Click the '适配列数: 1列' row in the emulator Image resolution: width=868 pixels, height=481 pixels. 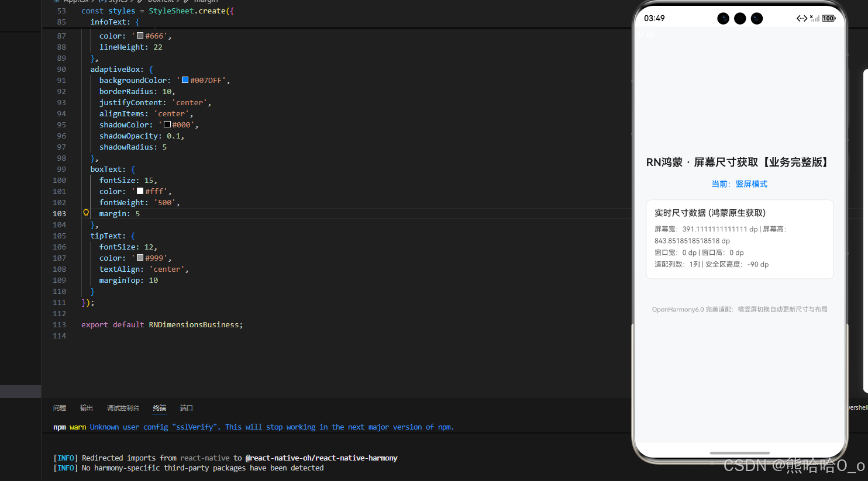pos(711,264)
